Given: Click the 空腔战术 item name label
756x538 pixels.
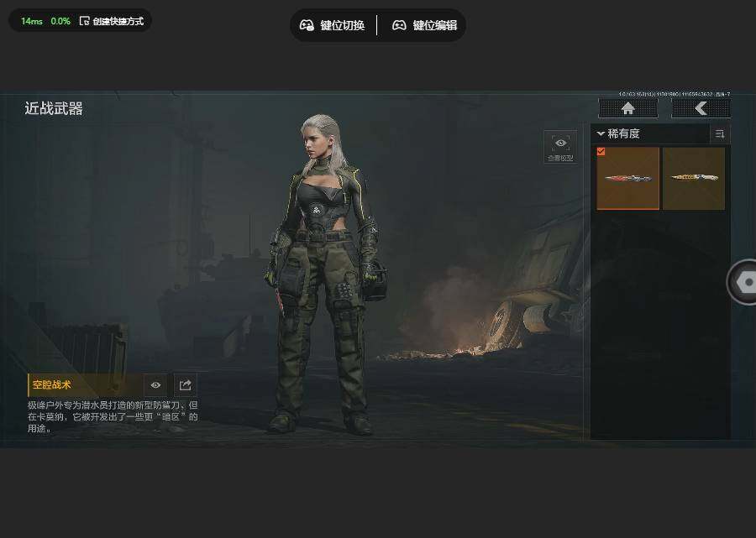Looking at the screenshot, I should click(x=51, y=385).
